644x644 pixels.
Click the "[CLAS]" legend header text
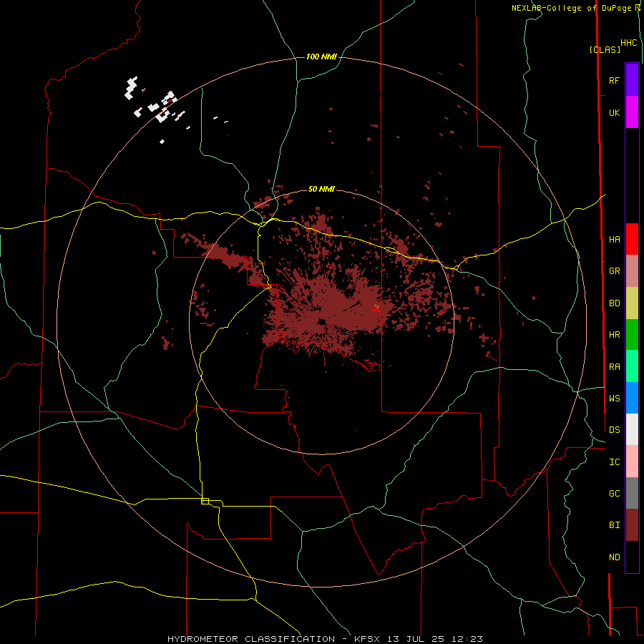click(605, 49)
